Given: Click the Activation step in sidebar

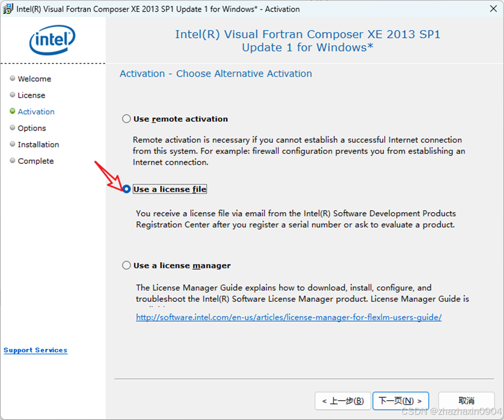Looking at the screenshot, I should pos(36,112).
